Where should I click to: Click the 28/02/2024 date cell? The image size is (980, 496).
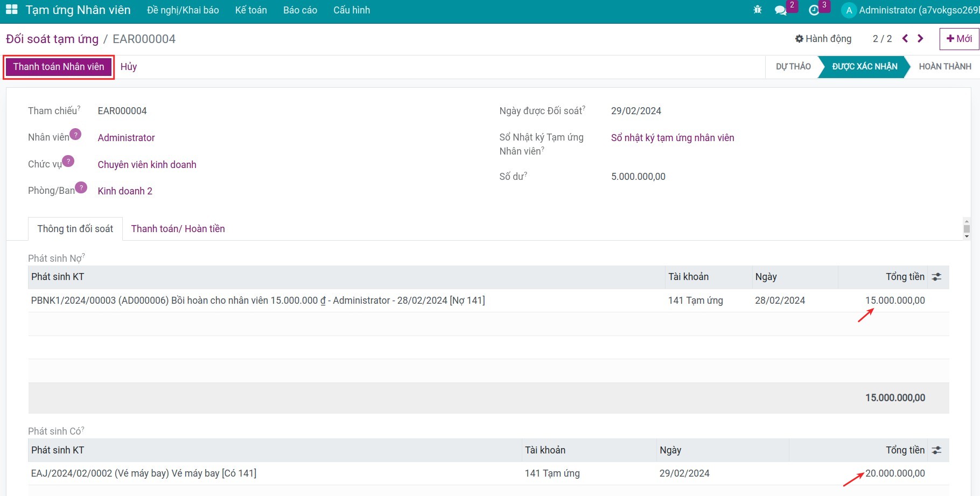(780, 301)
